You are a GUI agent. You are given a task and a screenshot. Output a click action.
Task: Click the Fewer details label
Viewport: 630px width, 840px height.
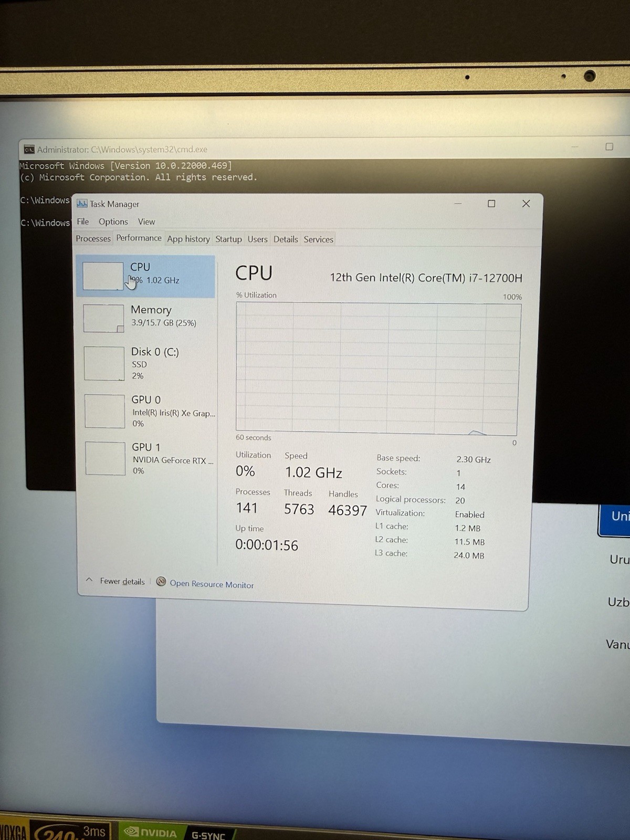click(x=122, y=581)
